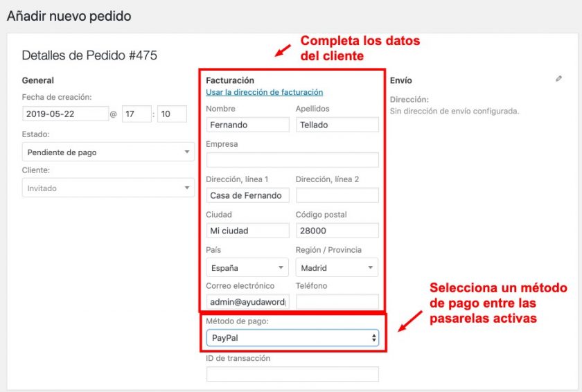Open the Estado dropdown showing Pendiente de pago

tap(109, 152)
